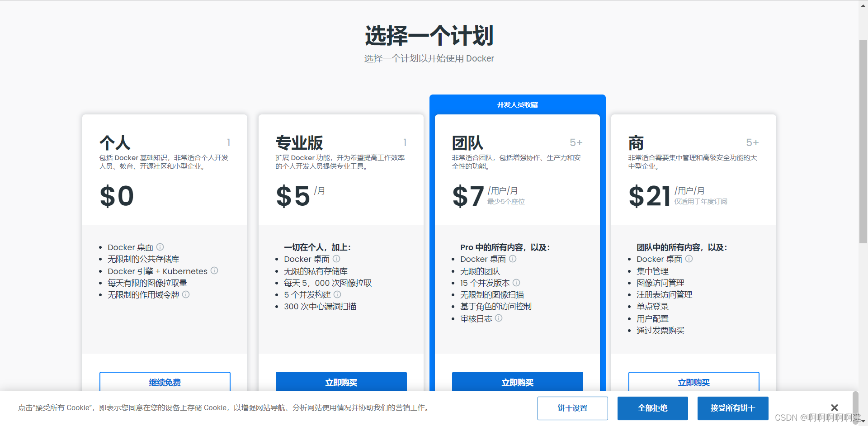This screenshot has height=426, width=868.
Task: Click the info icon beside 5 个并发构建
Action: coord(337,294)
